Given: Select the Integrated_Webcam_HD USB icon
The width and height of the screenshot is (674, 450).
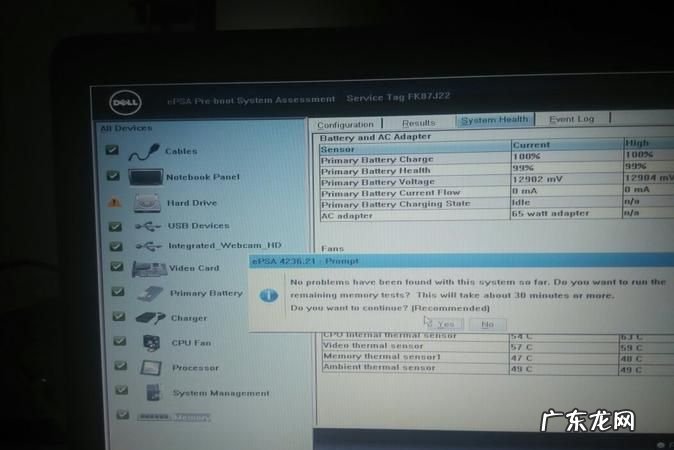Looking at the screenshot, I should 149,246.
